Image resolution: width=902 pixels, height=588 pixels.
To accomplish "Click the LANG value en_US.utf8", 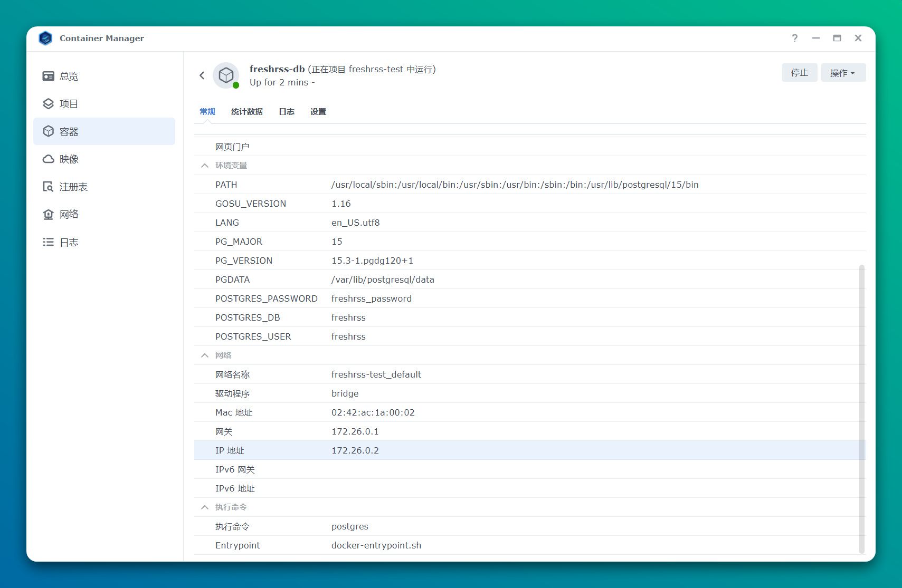I will tap(356, 223).
